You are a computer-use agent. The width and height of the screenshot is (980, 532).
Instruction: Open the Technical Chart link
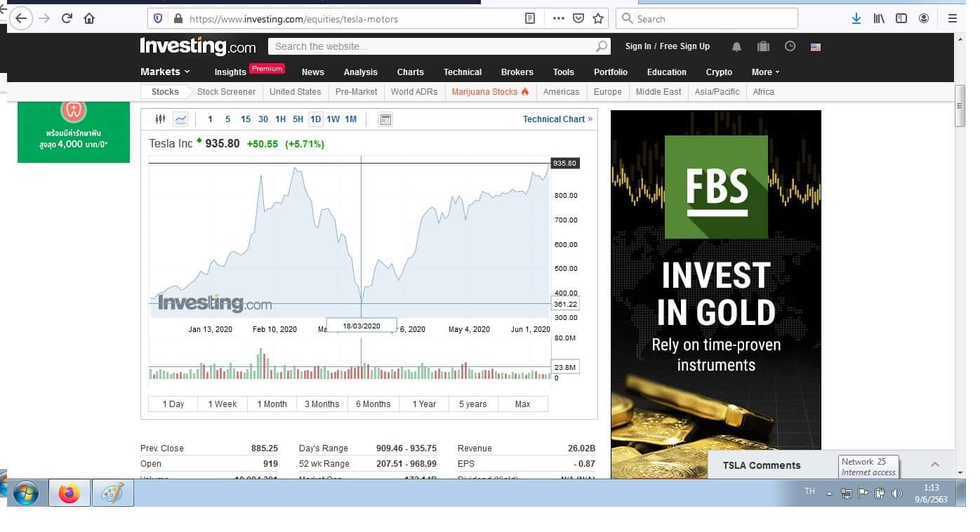[557, 119]
